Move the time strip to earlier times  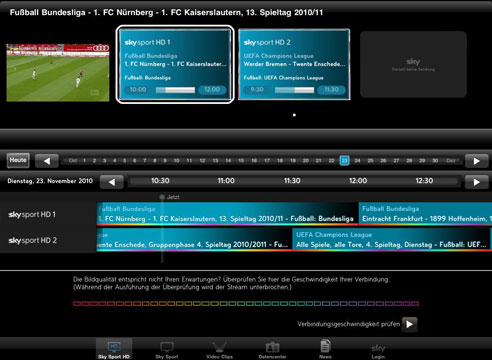[112, 182]
